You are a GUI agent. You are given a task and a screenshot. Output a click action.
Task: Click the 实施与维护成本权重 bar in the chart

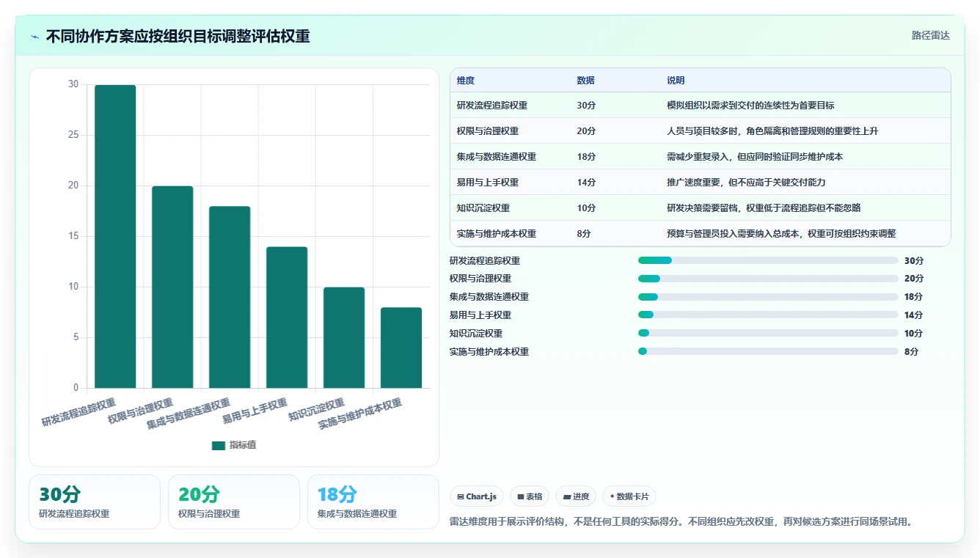coord(401,348)
